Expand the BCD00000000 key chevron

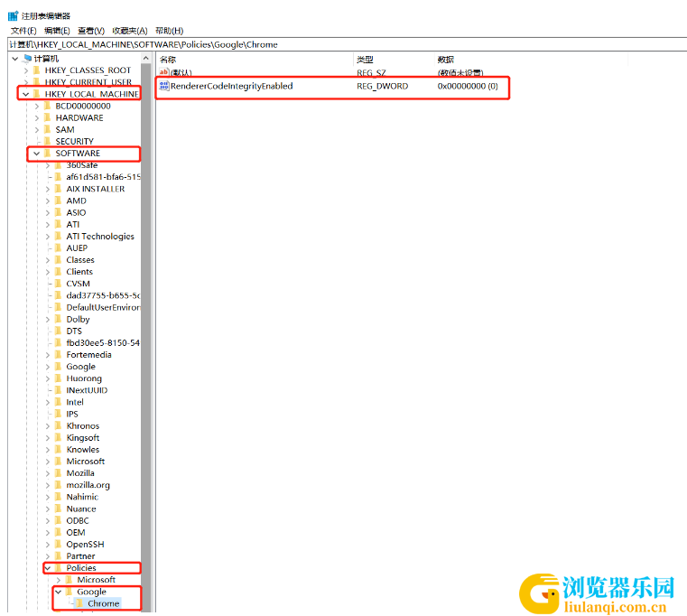pos(37,106)
